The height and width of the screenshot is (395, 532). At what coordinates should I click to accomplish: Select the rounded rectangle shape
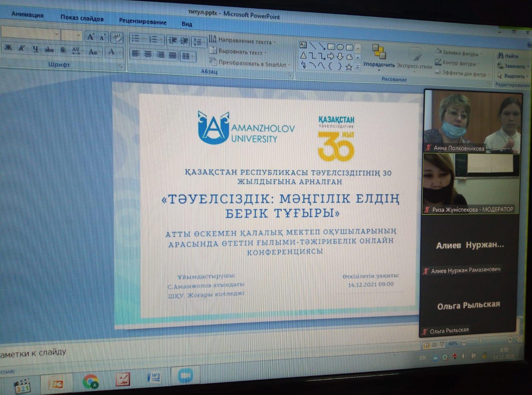pyautogui.click(x=349, y=47)
